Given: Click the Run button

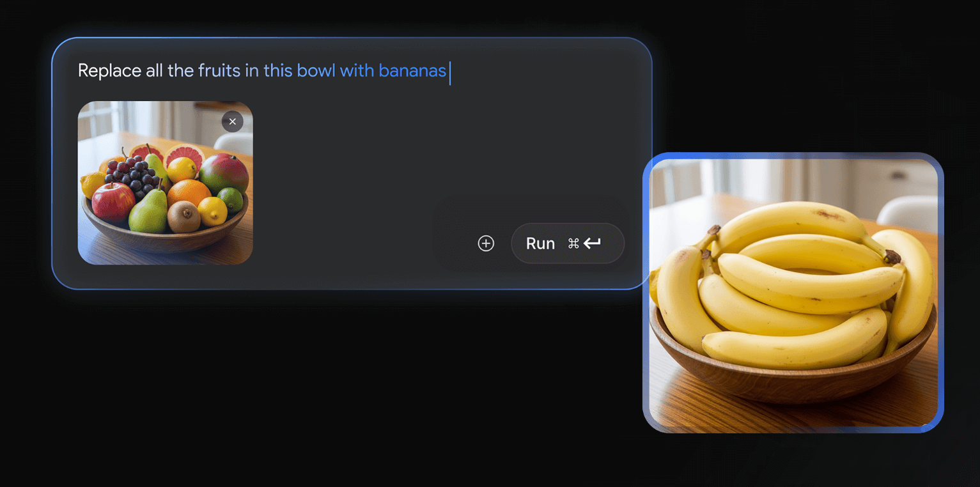Looking at the screenshot, I should click(568, 243).
